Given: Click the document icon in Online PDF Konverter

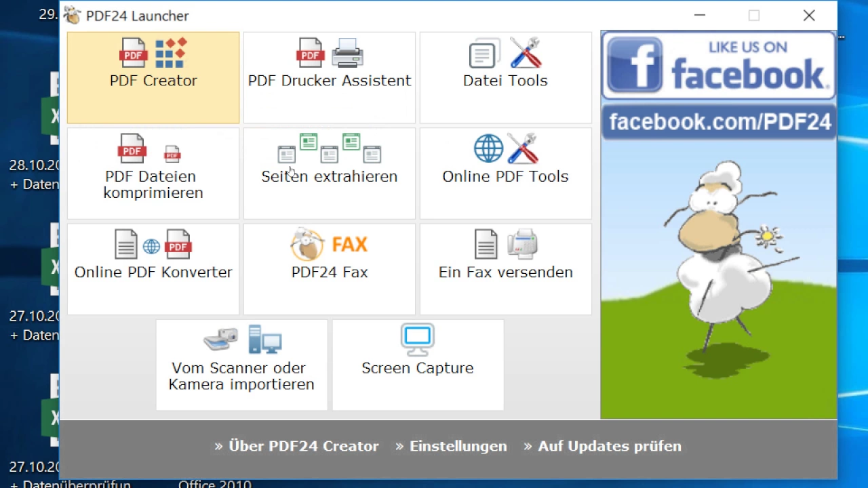Looking at the screenshot, I should click(125, 244).
